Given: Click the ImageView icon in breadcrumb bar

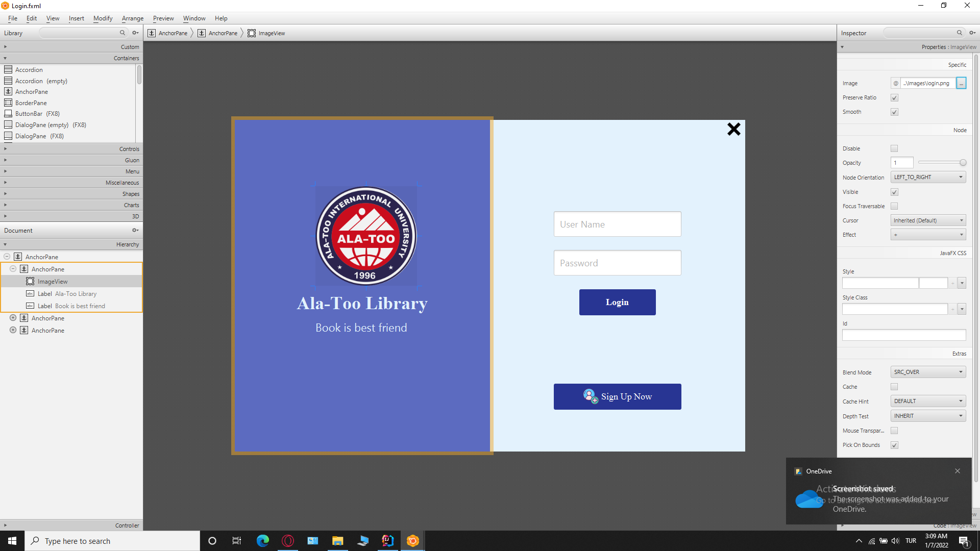Looking at the screenshot, I should click(x=252, y=33).
